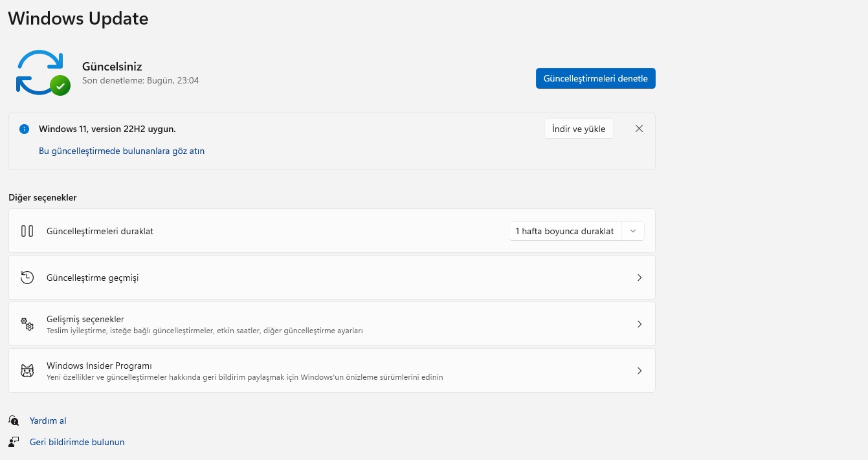The image size is (868, 460).
Task: Click the Yardım al help icon
Action: (14, 421)
